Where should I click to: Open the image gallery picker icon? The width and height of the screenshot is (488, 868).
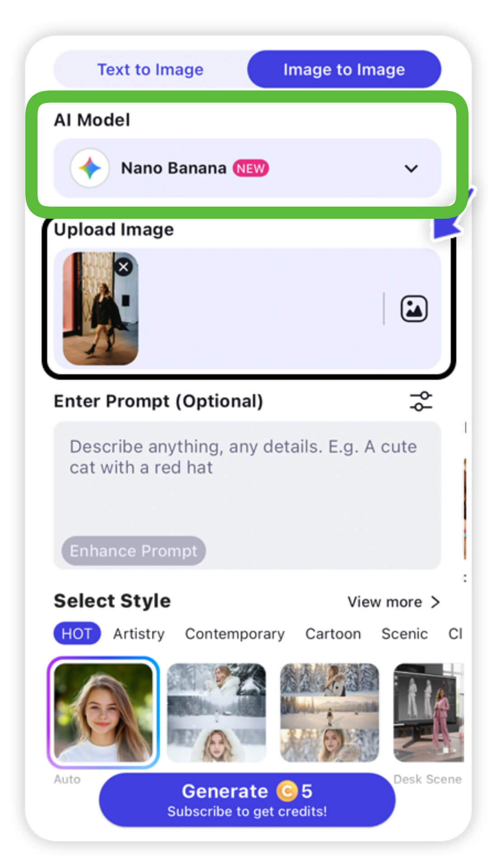click(414, 309)
